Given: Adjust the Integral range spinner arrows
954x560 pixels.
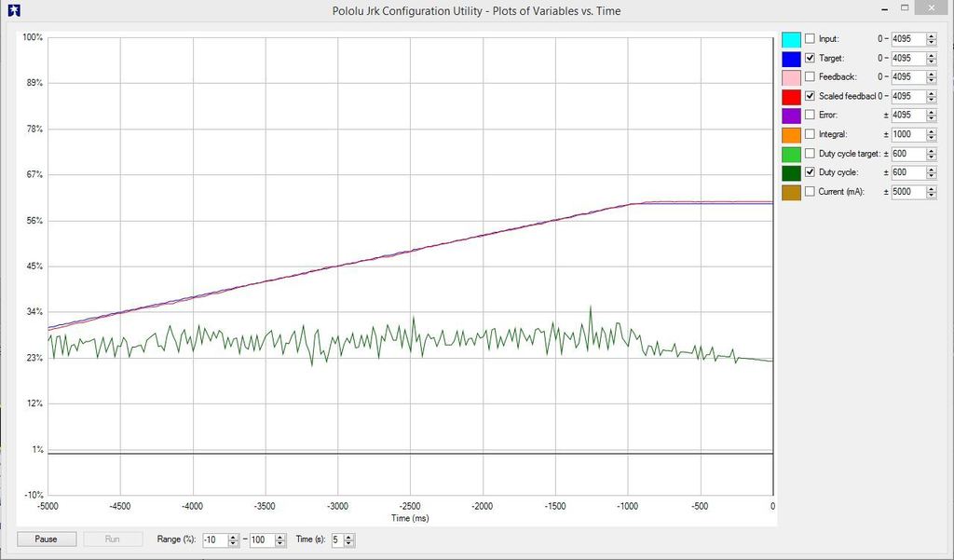Looking at the screenshot, I should point(932,134).
